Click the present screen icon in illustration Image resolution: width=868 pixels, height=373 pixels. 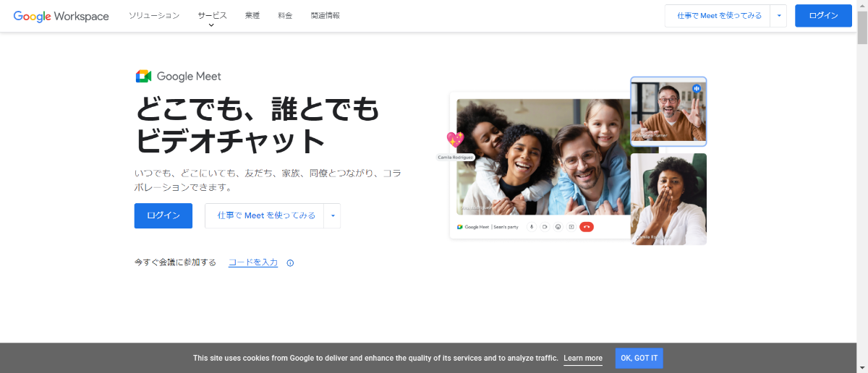[x=571, y=227]
